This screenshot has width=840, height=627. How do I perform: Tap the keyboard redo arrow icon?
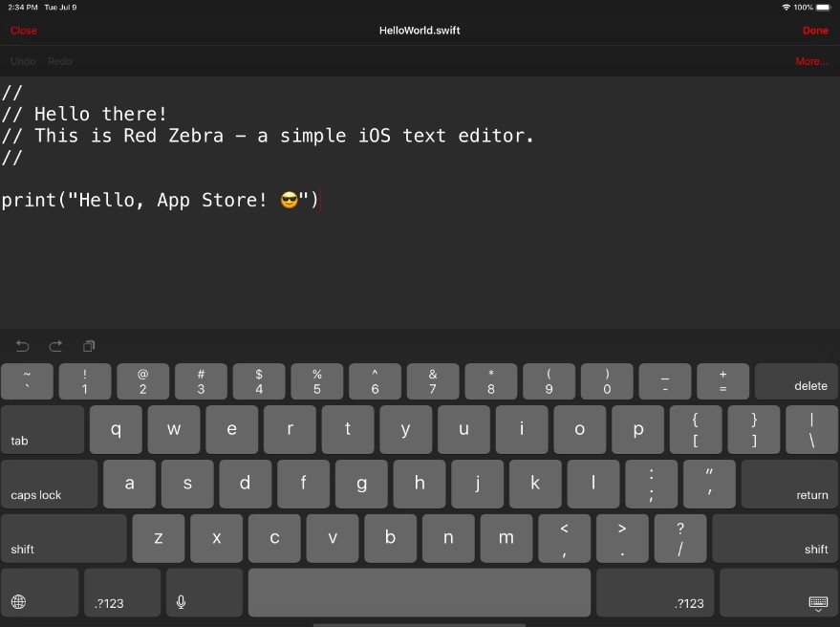(x=55, y=346)
